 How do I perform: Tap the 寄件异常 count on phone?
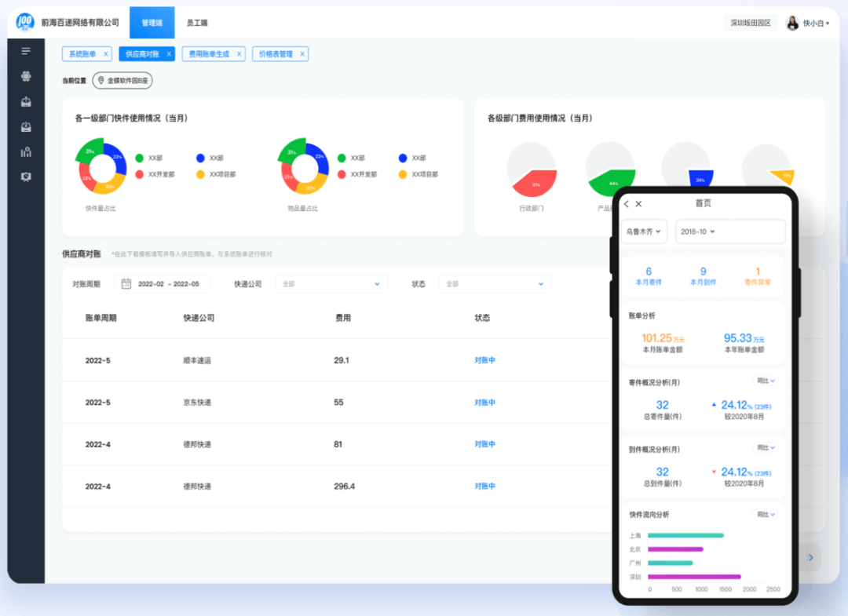tap(758, 276)
